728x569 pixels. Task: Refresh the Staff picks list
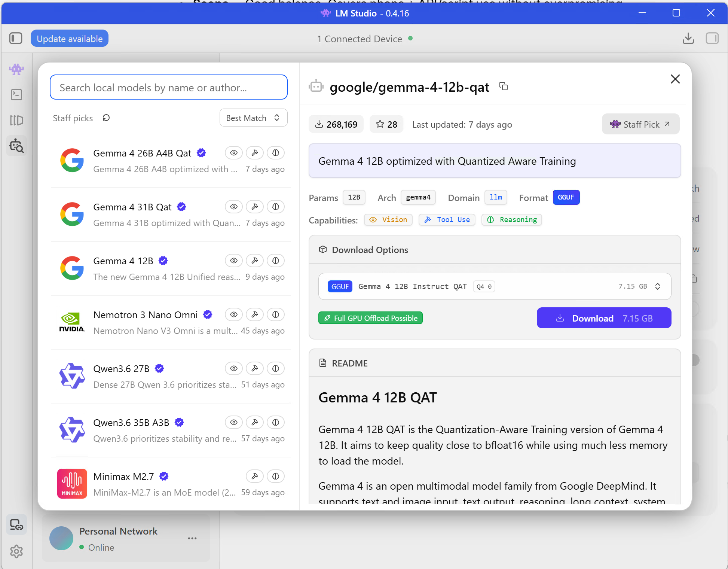106,118
